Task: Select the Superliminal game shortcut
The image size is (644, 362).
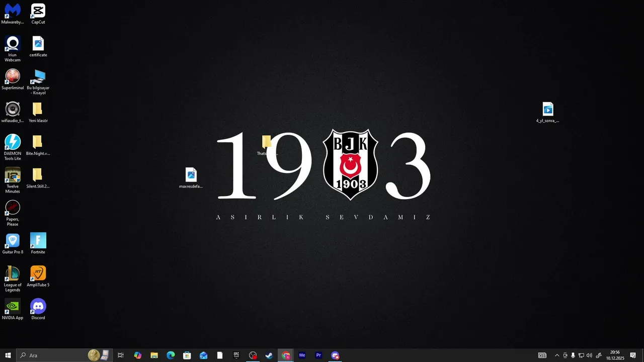Action: 13,79
